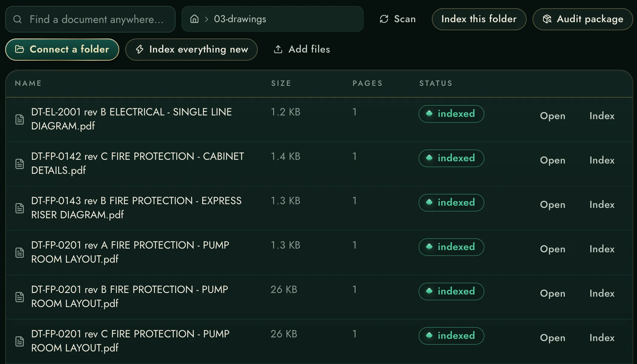The height and width of the screenshot is (364, 637).
Task: Open DT-EL-2001 rev B single line diagram
Action: (x=553, y=116)
